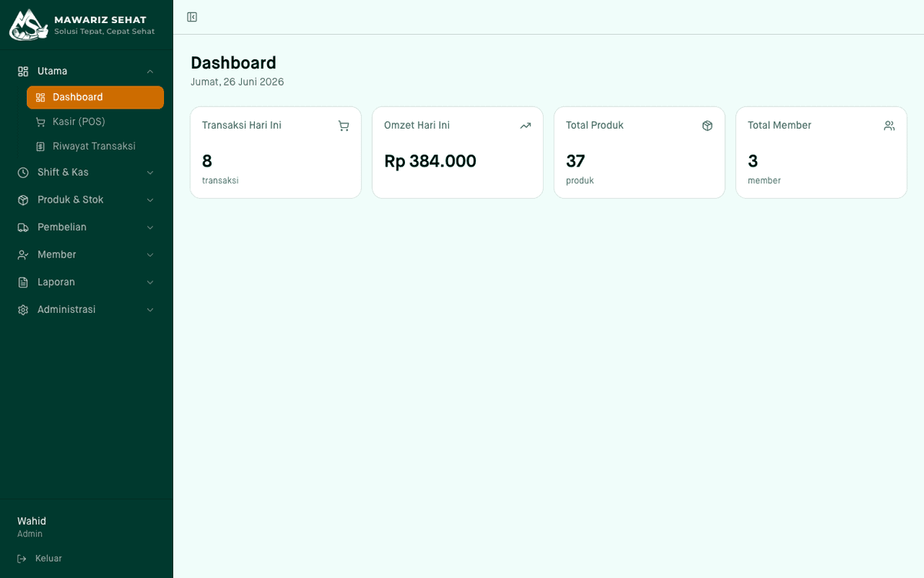The width and height of the screenshot is (924, 578).
Task: Click cart icon in Transaksi Hari Ini card
Action: click(343, 126)
